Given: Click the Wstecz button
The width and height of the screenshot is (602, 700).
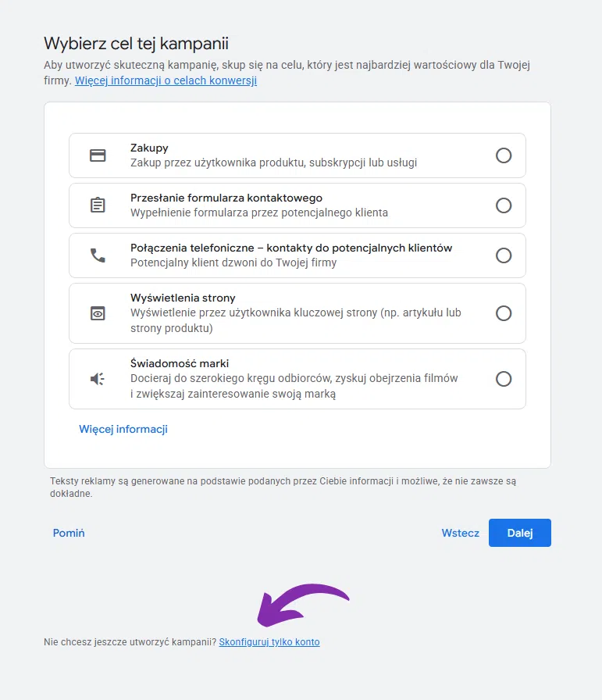Looking at the screenshot, I should pyautogui.click(x=460, y=533).
